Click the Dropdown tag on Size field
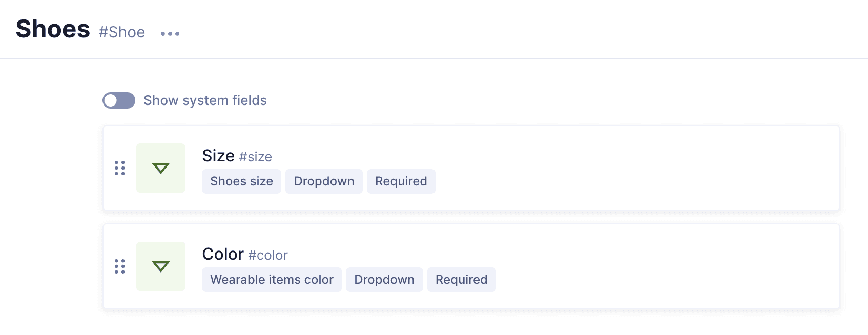The height and width of the screenshot is (335, 868). point(324,181)
